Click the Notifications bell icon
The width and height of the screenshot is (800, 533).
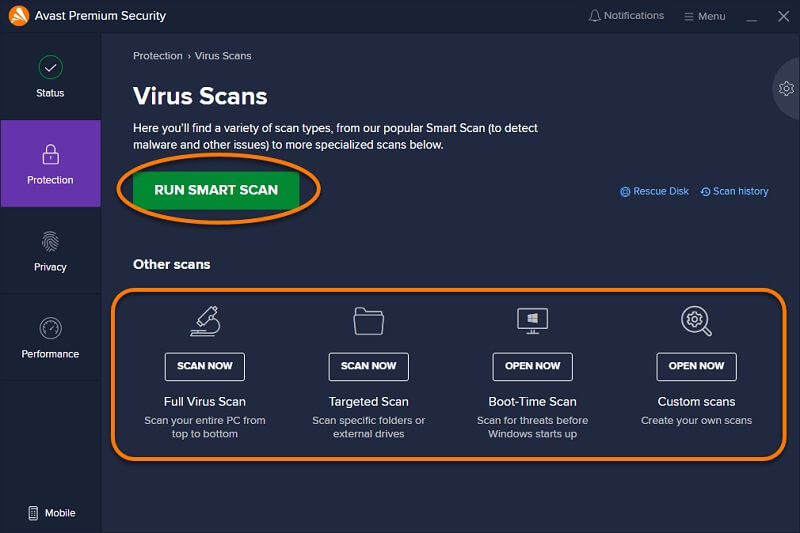point(594,16)
